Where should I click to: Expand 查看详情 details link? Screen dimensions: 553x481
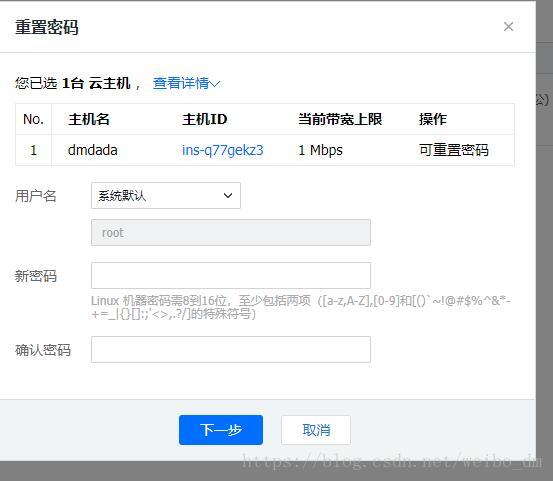pos(186,84)
